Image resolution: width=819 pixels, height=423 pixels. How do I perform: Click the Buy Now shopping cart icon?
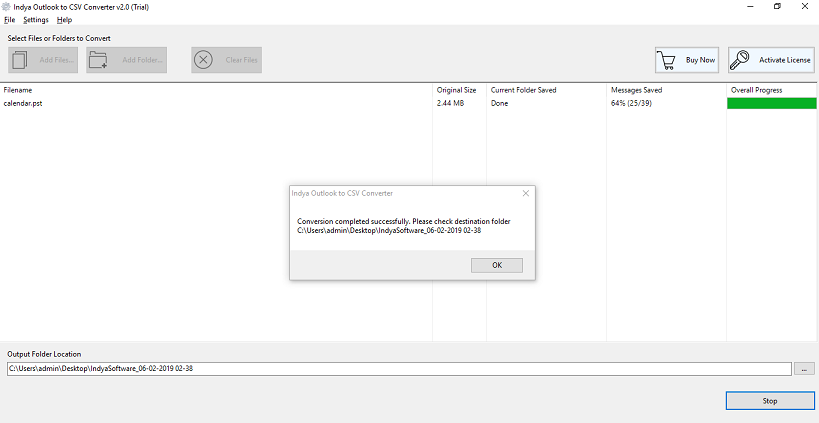pos(665,60)
